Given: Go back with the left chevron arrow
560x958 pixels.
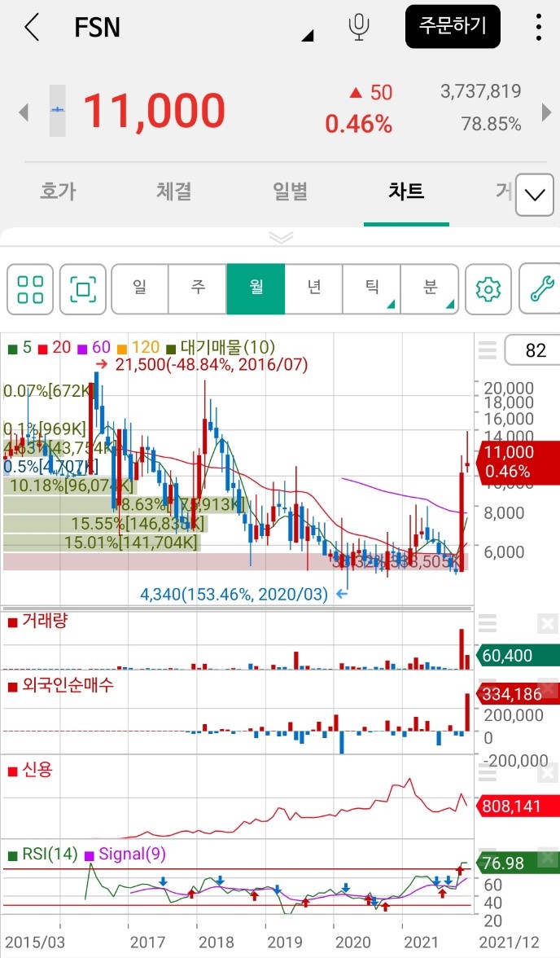Looking at the screenshot, I should [32, 28].
